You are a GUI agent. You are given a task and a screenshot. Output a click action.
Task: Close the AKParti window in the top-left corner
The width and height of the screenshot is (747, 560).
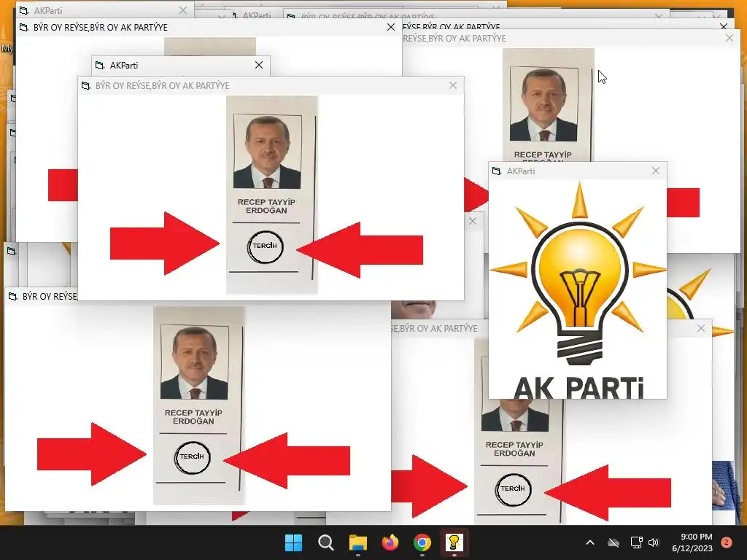(x=183, y=10)
